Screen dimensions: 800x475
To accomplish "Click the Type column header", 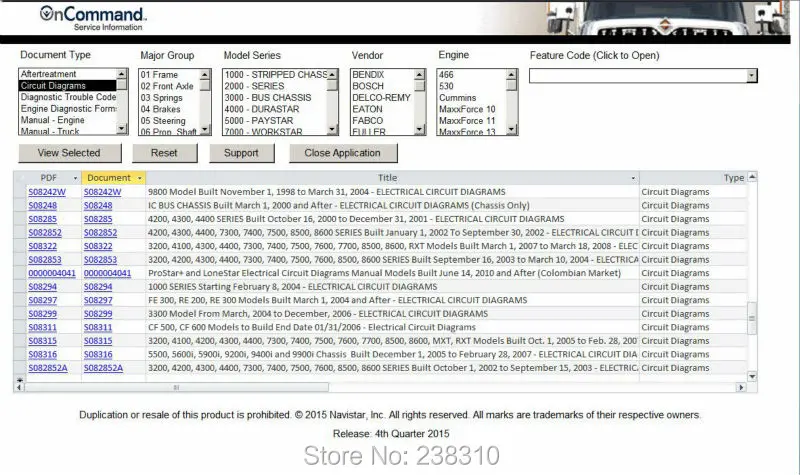I will coord(693,178).
